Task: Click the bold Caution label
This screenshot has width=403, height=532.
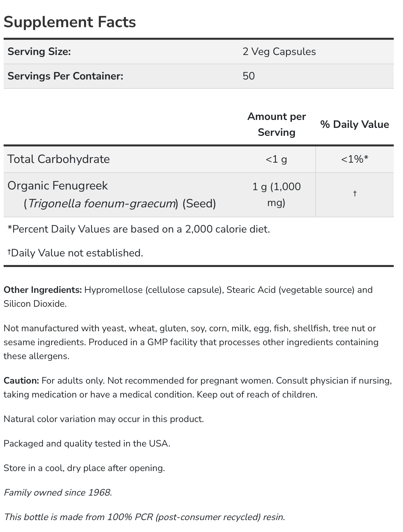Action: click(22, 381)
